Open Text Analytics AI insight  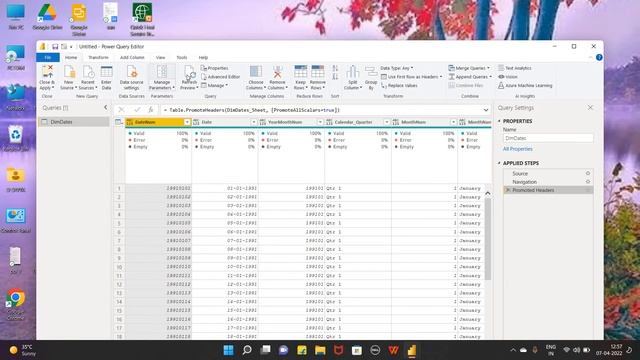coord(514,68)
